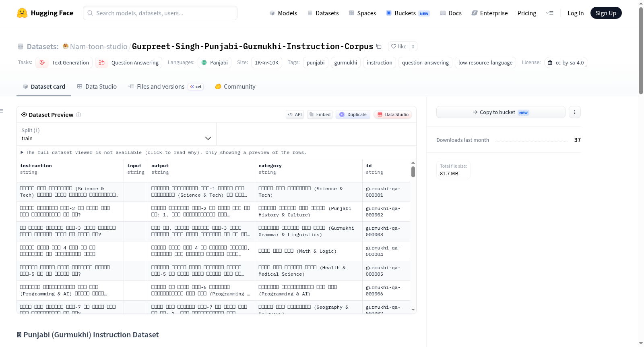Screen dimensions: 644x347
Task: Click the Embed button
Action: tap(320, 114)
